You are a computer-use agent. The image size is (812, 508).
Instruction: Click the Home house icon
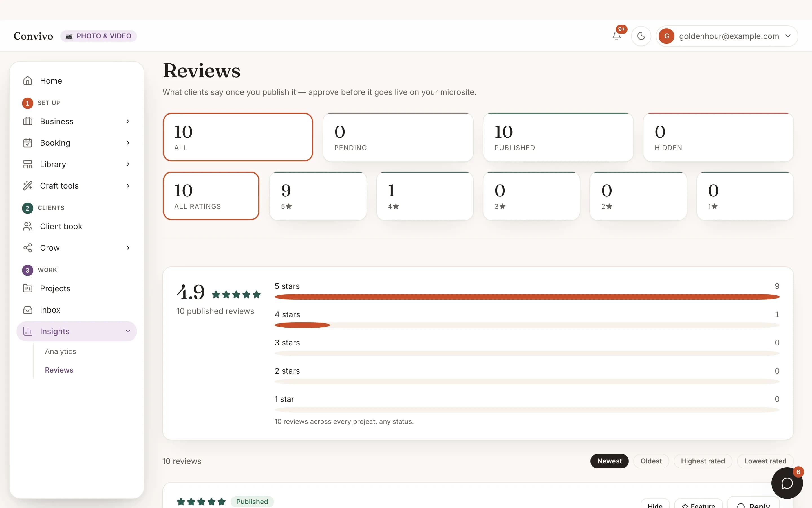coord(28,81)
